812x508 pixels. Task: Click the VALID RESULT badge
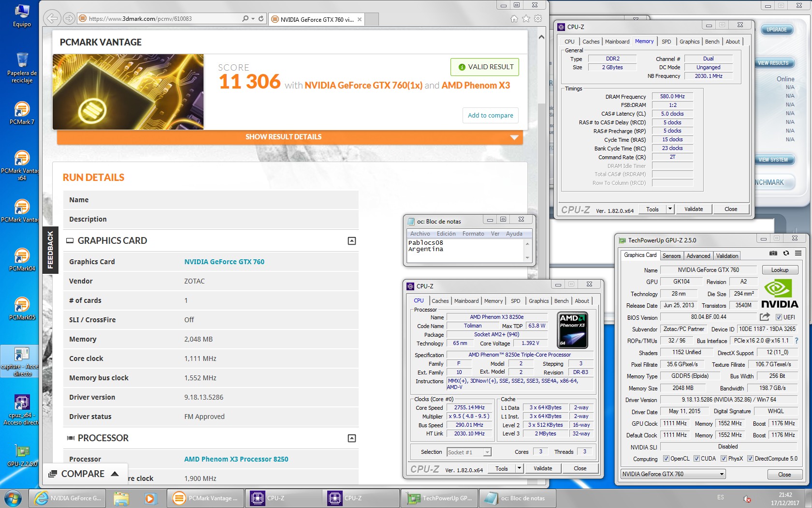pos(485,67)
